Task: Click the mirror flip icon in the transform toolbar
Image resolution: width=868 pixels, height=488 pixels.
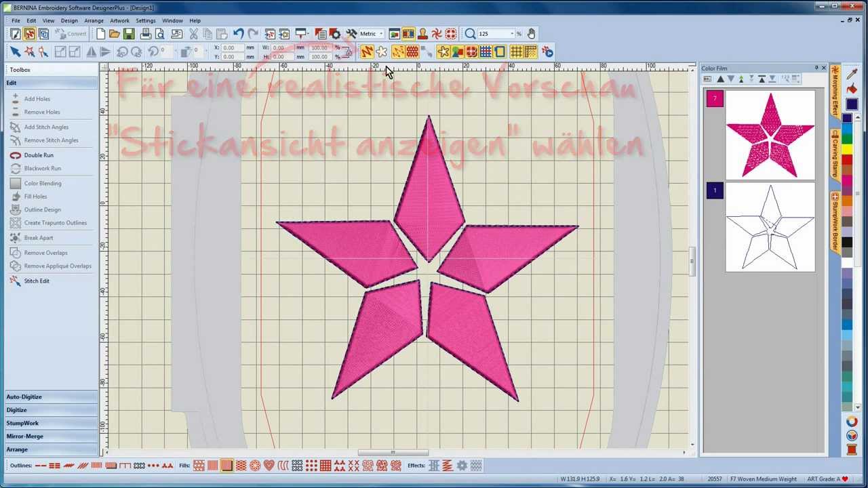Action: [93, 52]
